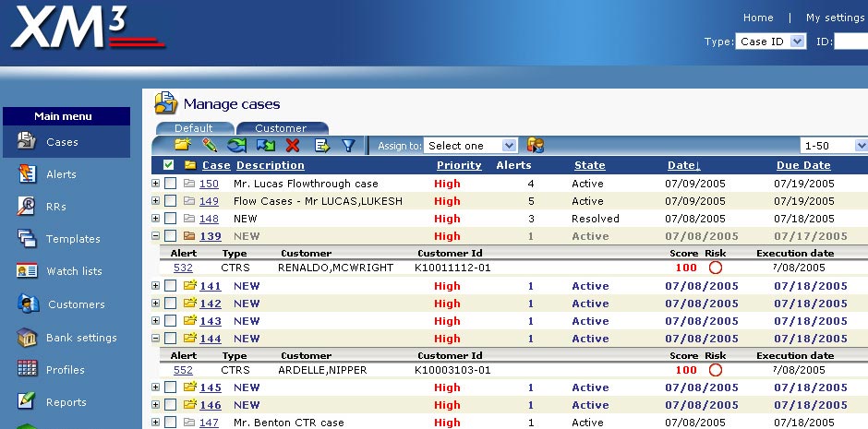Collapse case 144 row

pos(155,338)
